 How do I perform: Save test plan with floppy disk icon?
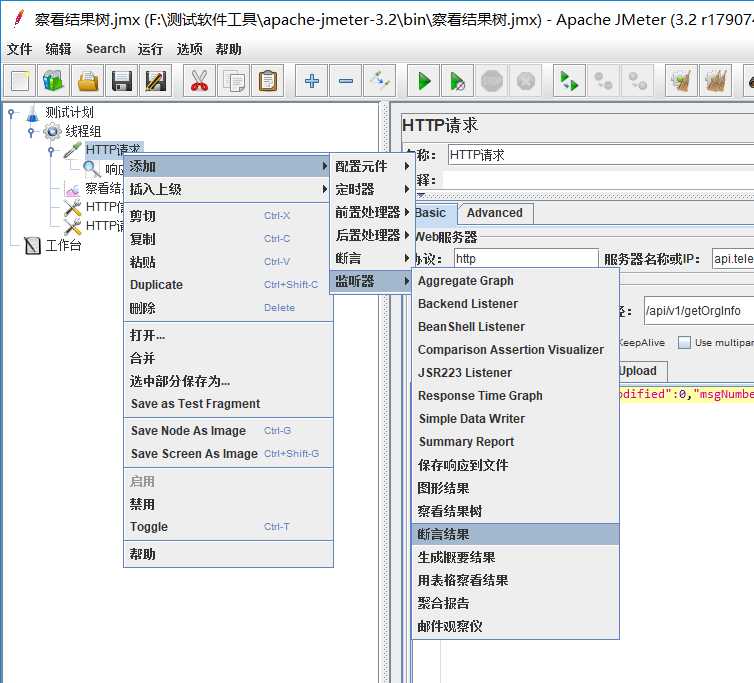click(x=121, y=81)
